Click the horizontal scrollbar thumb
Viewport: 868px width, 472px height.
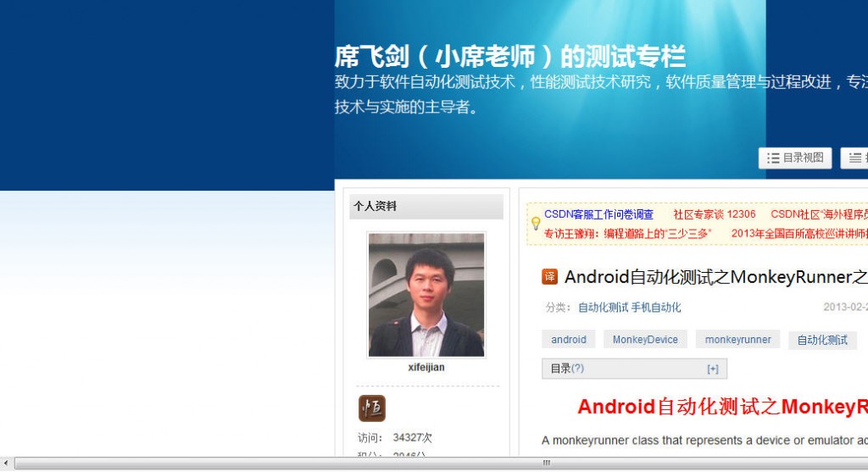tap(441, 464)
